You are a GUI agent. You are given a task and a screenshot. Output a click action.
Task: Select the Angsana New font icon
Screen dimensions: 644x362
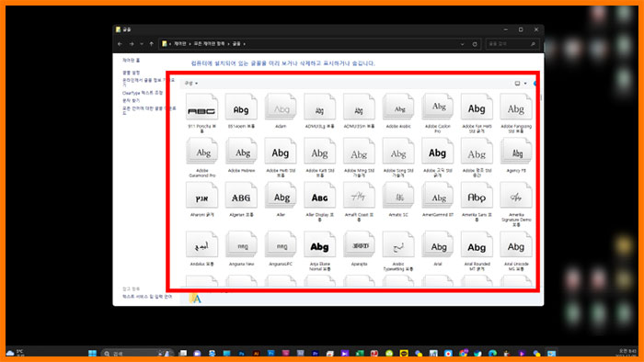pos(241,245)
